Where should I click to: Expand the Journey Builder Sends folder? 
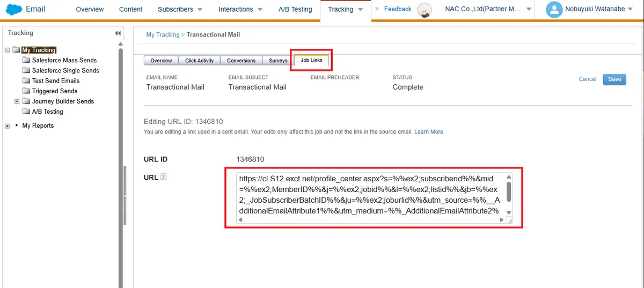(17, 101)
